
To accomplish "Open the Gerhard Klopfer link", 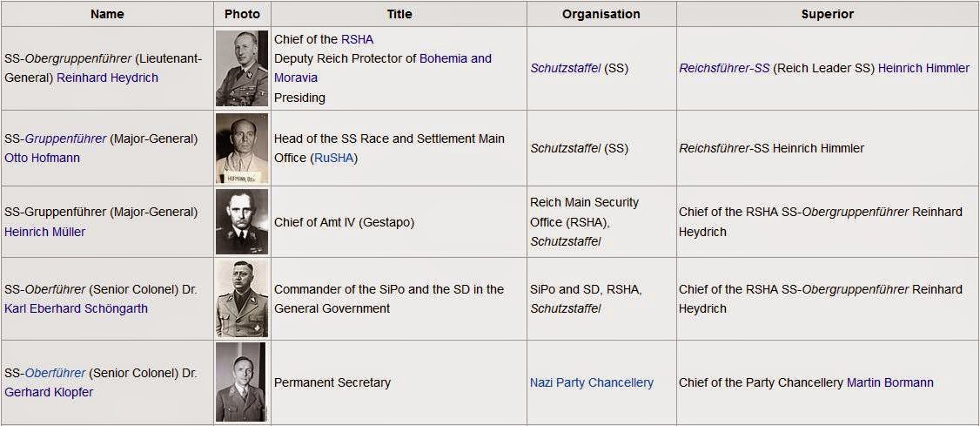I will tap(50, 393).
